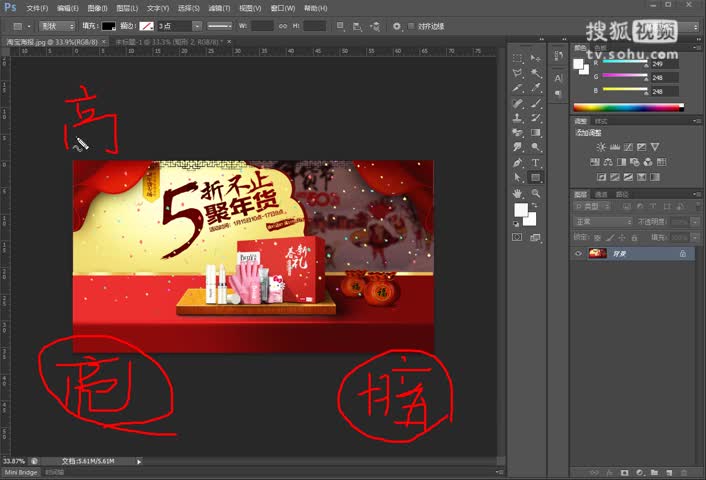The width and height of the screenshot is (706, 480).
Task: Open the layer fill dropdown arrow
Action: click(x=695, y=237)
